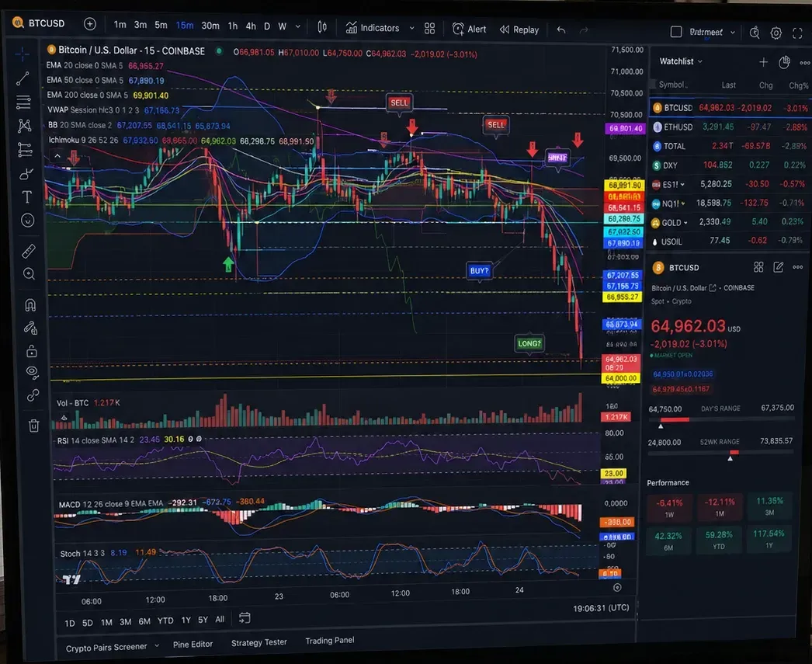Viewport: 812px width, 664px height.
Task: Select the crosshair cursor tool
Action: [x=23, y=54]
